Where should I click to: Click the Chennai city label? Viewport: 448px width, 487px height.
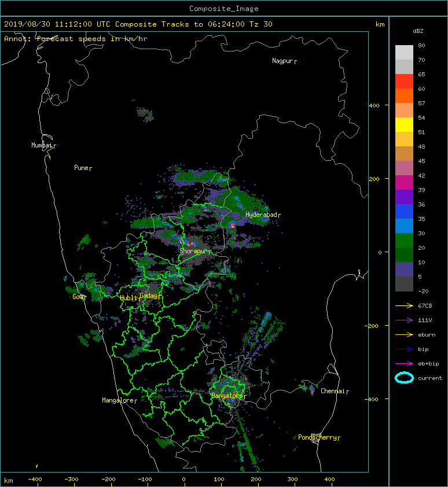click(x=333, y=391)
